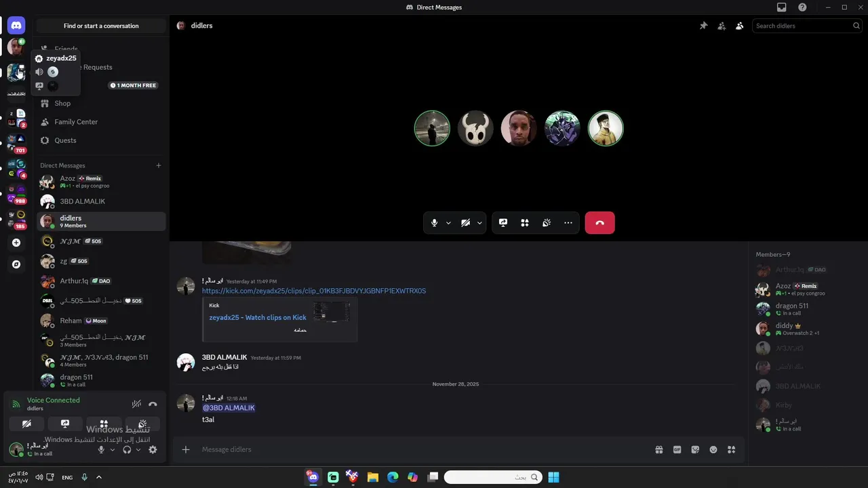
Task: Click the Kick clip embed thumbnail
Action: 332,312
